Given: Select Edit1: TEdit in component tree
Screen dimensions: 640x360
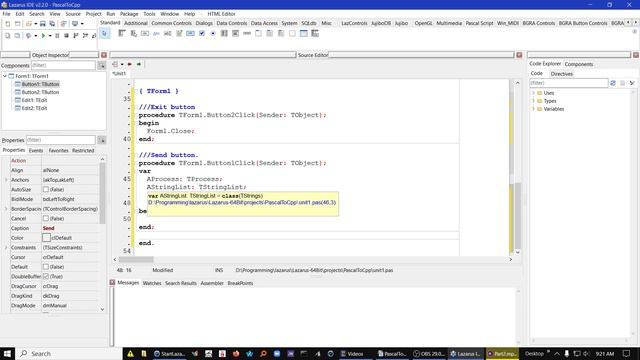Looking at the screenshot, I should [34, 100].
